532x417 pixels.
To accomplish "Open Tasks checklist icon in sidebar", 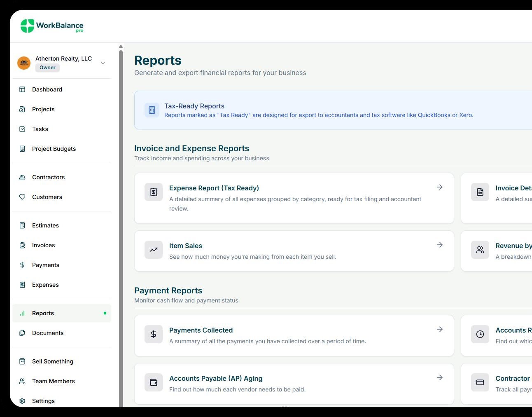I will pos(22,129).
